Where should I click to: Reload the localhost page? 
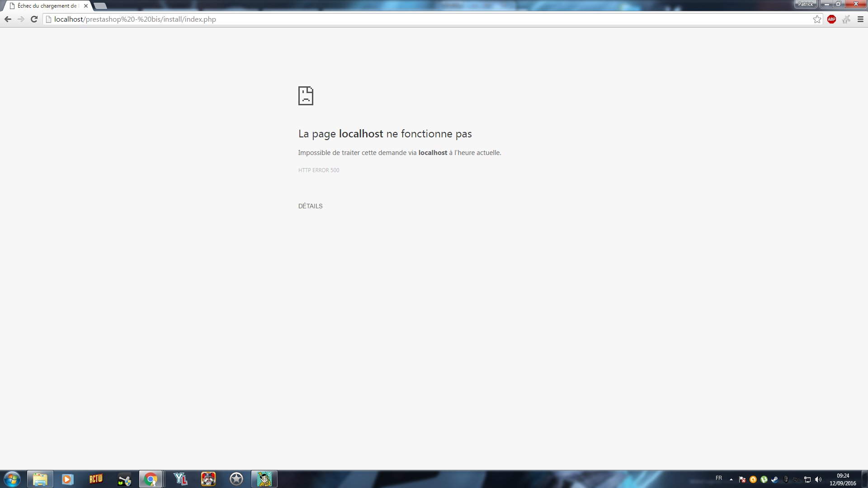click(34, 19)
